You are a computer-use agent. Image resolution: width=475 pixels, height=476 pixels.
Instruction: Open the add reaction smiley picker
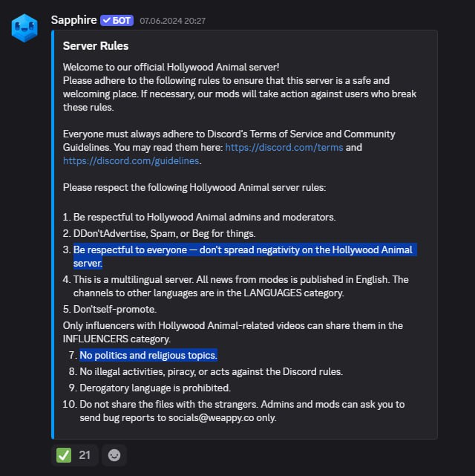coord(114,454)
